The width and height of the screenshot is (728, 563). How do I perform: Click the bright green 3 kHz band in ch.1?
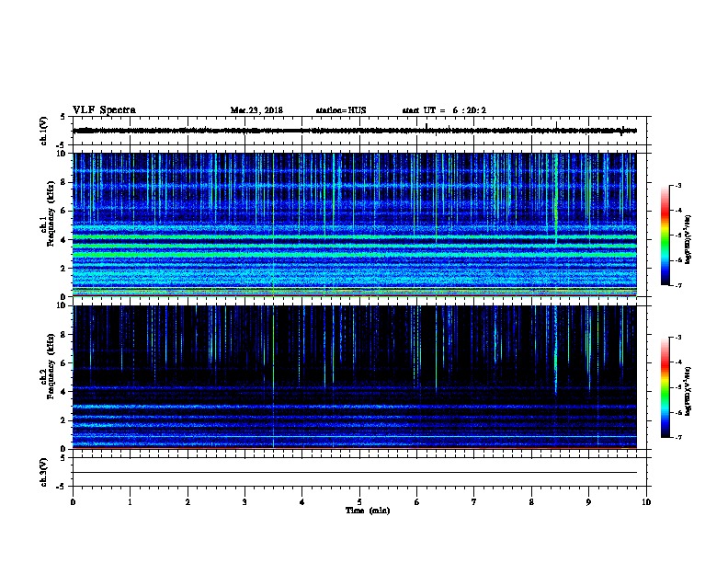pyautogui.click(x=354, y=254)
